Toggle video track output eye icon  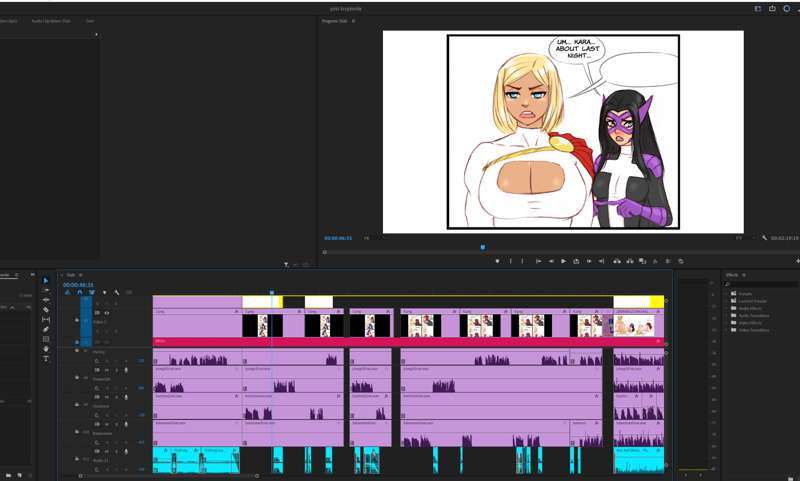[x=107, y=313]
